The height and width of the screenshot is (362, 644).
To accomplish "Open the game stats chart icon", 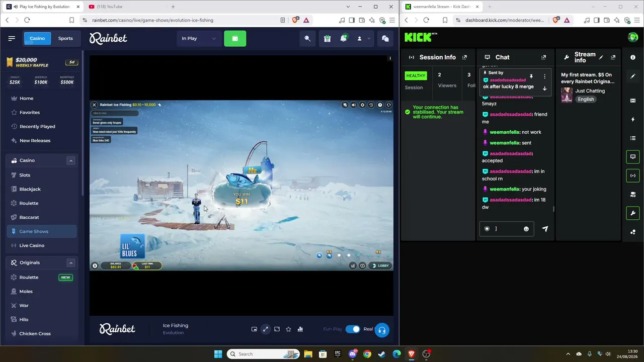I will pos(300,329).
